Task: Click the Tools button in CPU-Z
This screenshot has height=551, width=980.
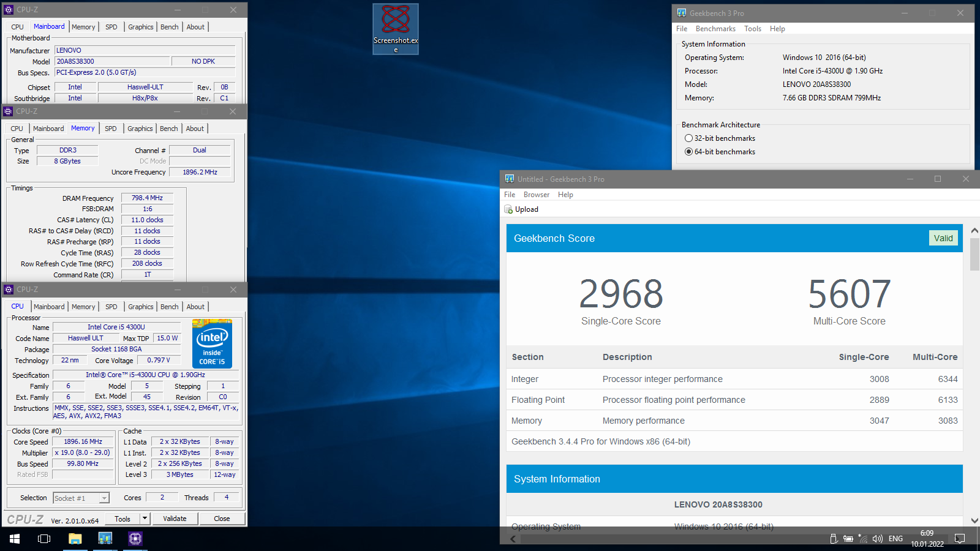Action: click(123, 519)
